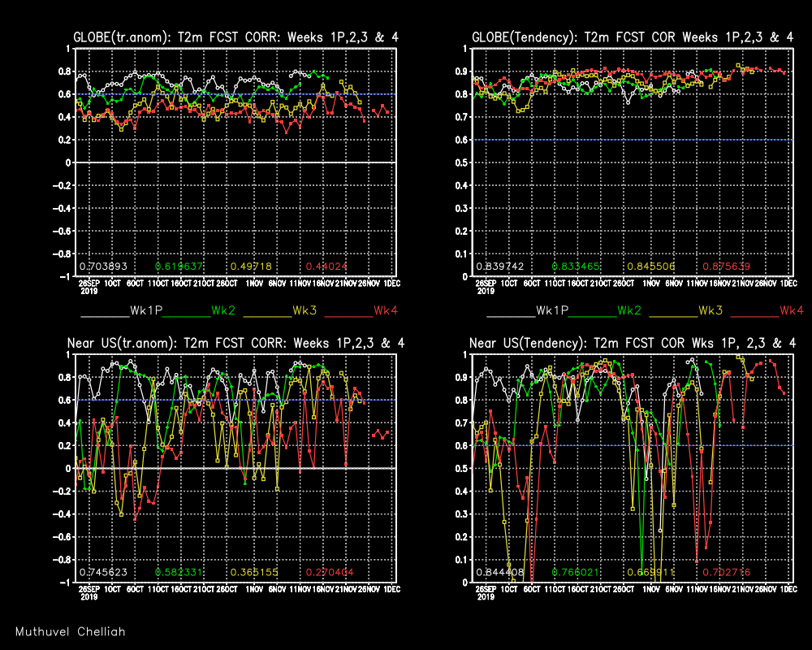Click the red line sample beside right Wk4

(754, 316)
